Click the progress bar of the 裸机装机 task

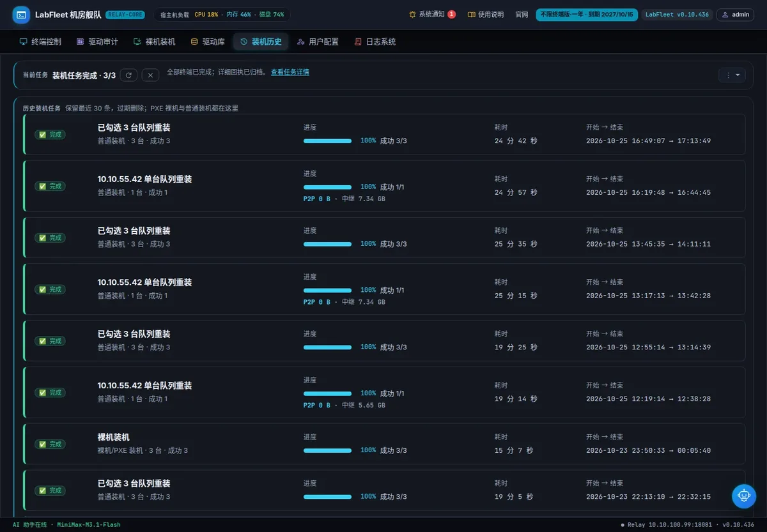point(327,450)
